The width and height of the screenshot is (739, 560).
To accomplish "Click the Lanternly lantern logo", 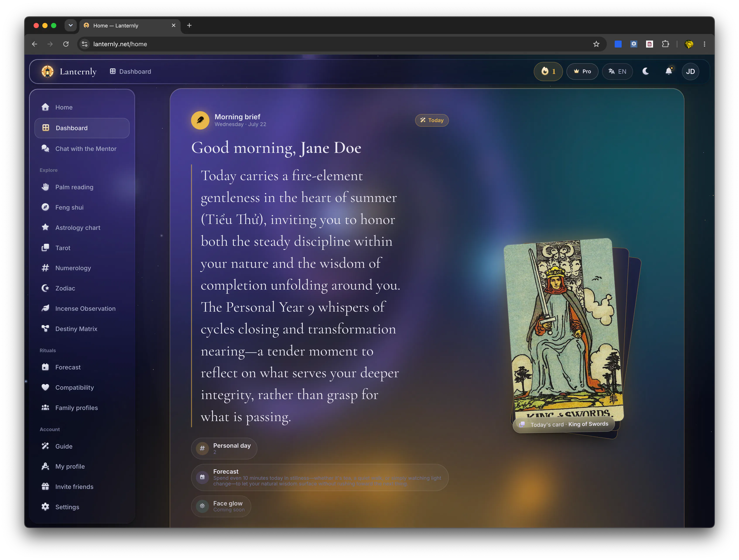I will [x=47, y=72].
